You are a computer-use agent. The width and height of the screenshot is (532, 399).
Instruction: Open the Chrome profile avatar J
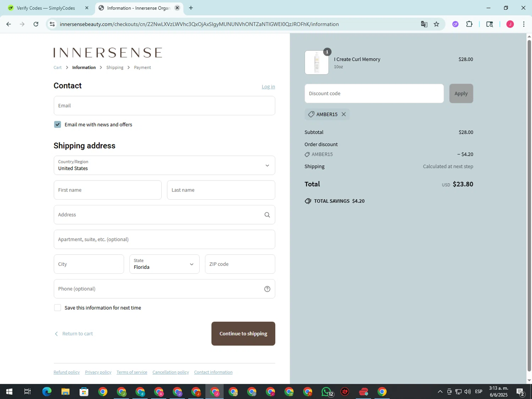tap(510, 24)
